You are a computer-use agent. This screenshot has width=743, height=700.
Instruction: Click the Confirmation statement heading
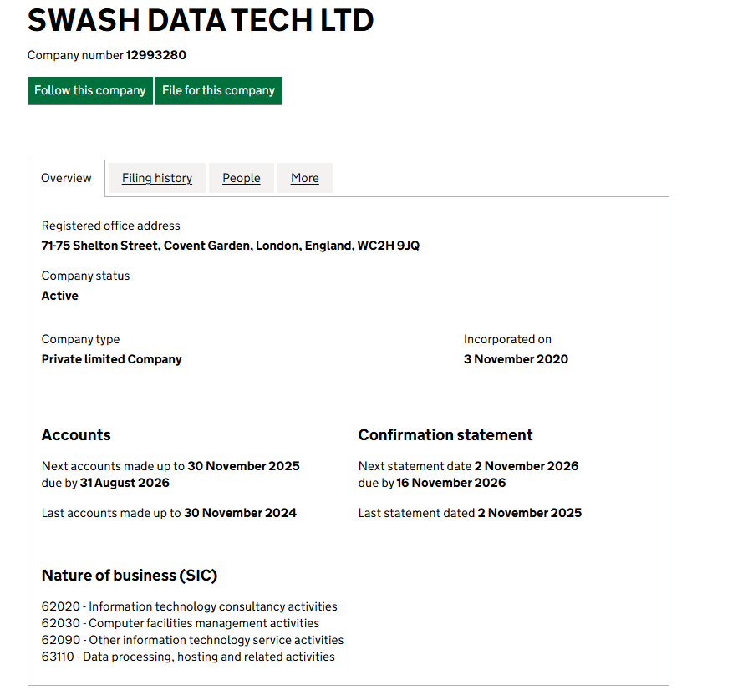pyautogui.click(x=445, y=434)
